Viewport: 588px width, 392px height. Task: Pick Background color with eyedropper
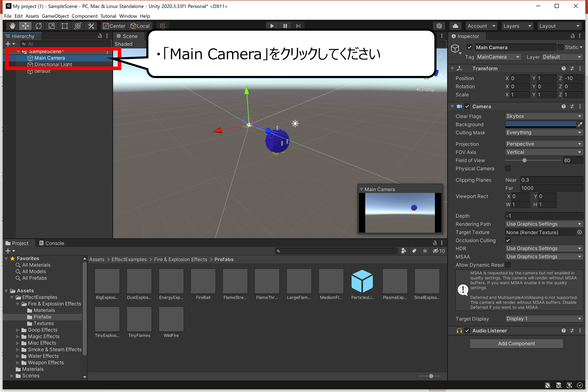(580, 124)
